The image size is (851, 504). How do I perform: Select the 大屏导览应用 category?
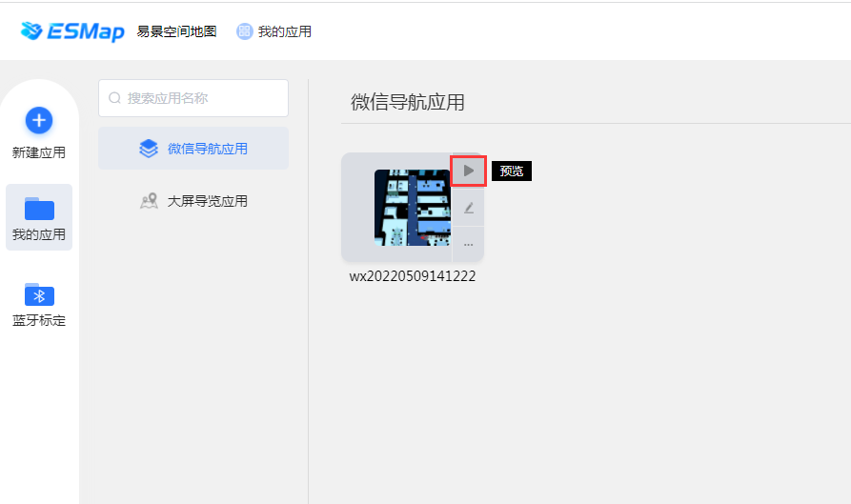(193, 201)
